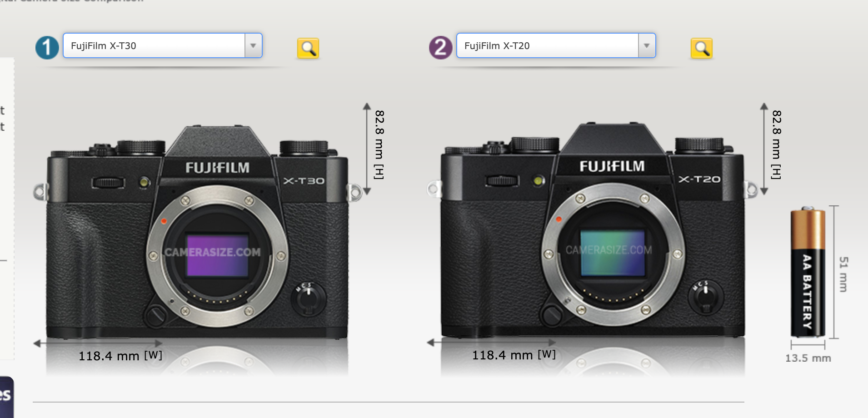This screenshot has height=418, width=868.
Task: Click the magnifier search icon for camera 1
Action: click(308, 48)
